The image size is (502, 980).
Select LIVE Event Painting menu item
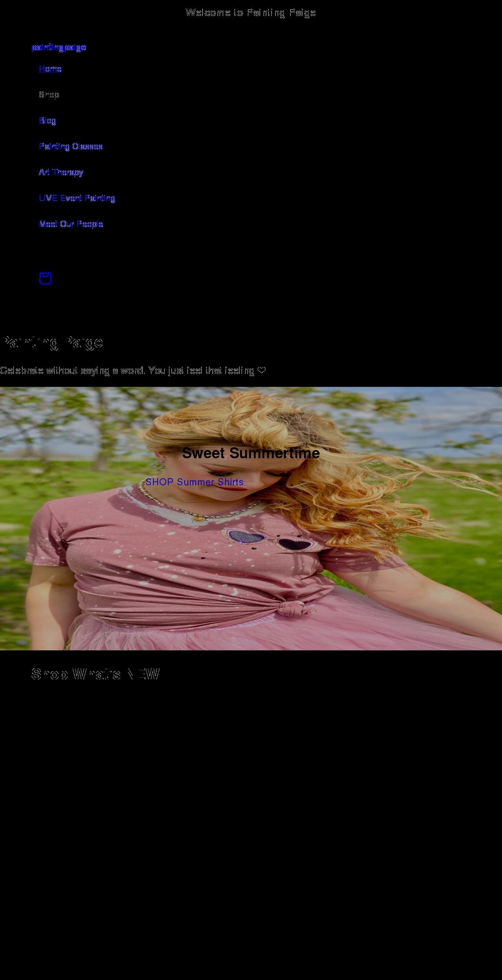pos(77,198)
